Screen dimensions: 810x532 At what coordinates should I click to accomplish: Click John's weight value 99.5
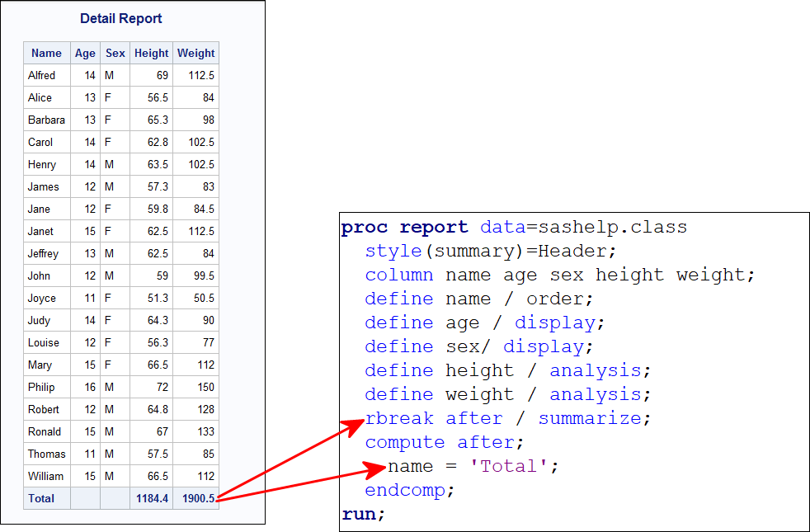point(204,275)
